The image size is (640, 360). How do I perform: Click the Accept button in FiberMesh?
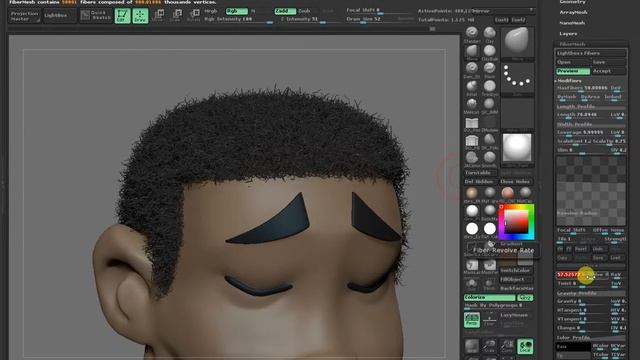(x=609, y=71)
